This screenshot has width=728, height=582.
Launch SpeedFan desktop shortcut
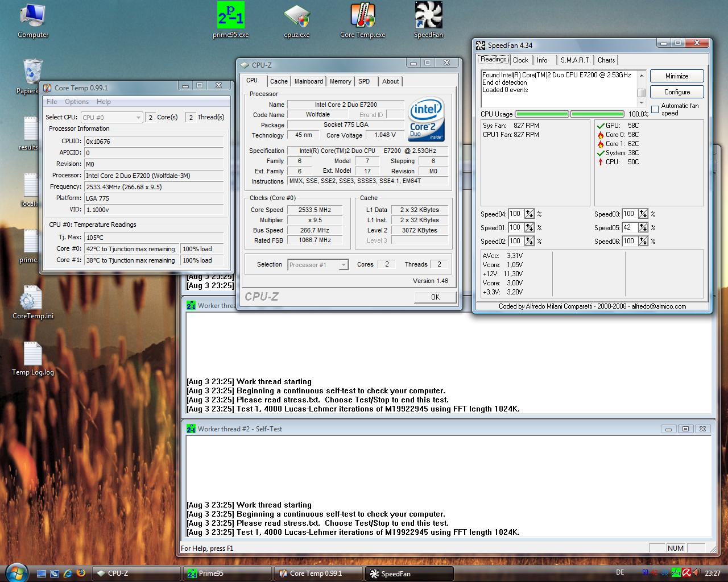pos(428,20)
